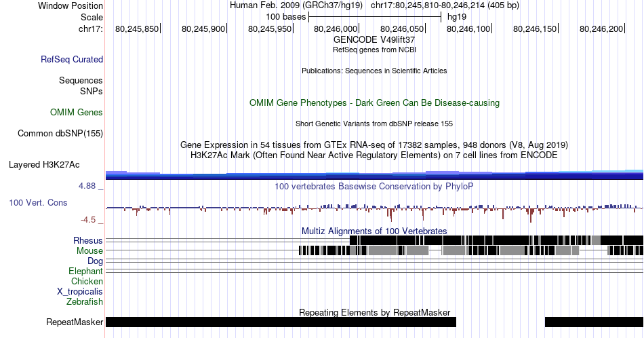The height and width of the screenshot is (338, 644).
Task: Click the H3K27Ac Mark track title
Action: [x=374, y=155]
